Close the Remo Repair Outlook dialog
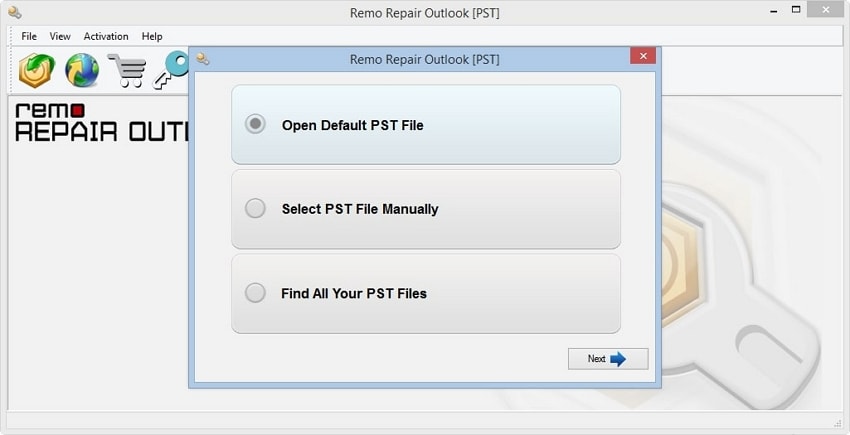The width and height of the screenshot is (850, 435). point(643,57)
